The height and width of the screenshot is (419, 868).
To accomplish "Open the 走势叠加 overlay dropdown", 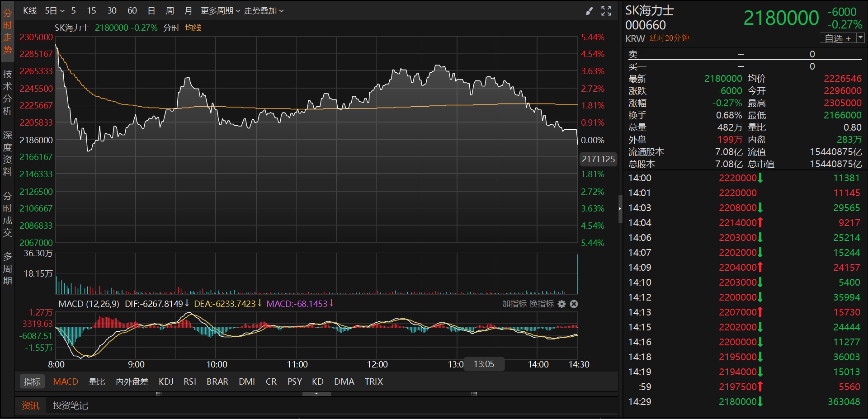I will point(264,10).
